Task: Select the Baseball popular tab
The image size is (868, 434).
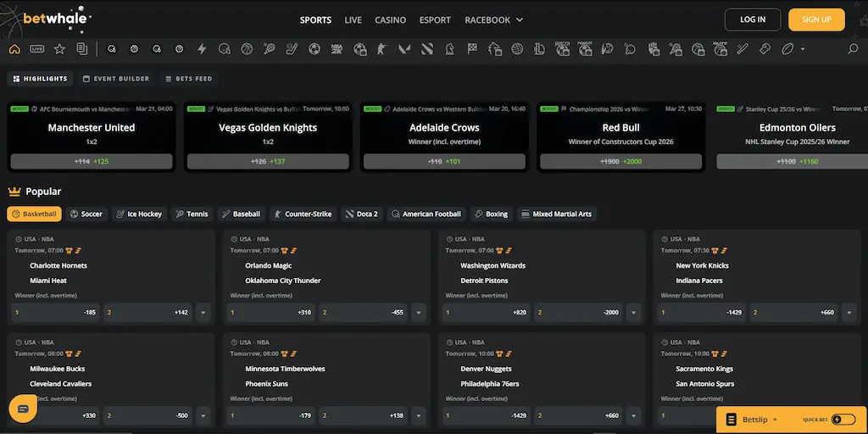Action: pos(241,214)
